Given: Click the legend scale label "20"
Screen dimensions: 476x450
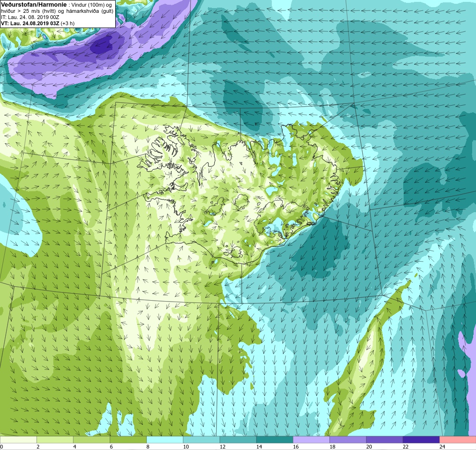Looking at the screenshot, I should click(x=369, y=447).
